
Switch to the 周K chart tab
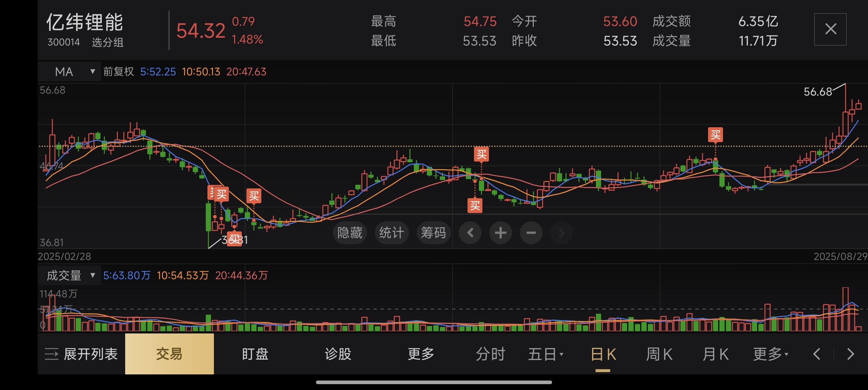point(659,354)
